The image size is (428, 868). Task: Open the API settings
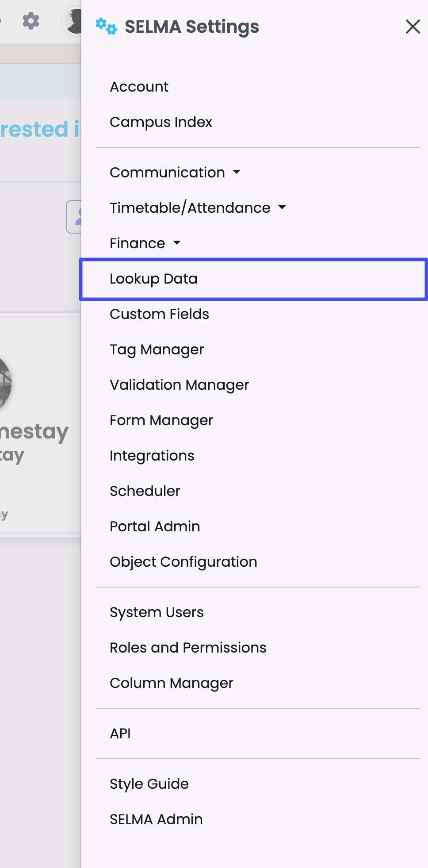click(120, 734)
